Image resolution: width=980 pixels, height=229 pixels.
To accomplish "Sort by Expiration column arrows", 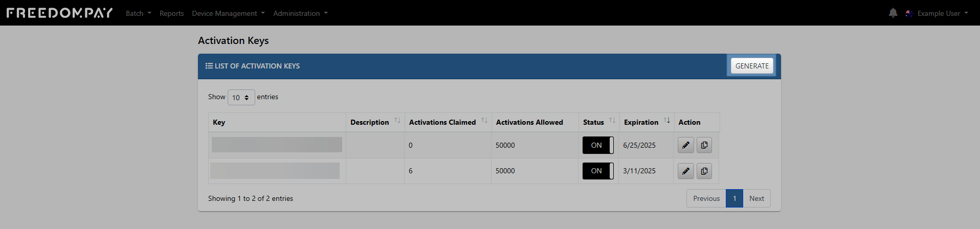I will (x=667, y=121).
